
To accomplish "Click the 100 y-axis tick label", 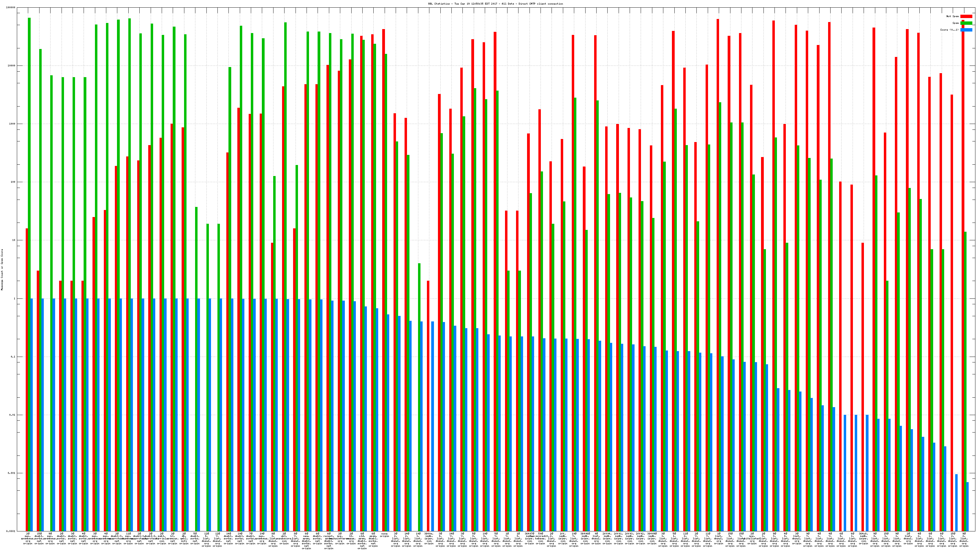I will [x=13, y=182].
